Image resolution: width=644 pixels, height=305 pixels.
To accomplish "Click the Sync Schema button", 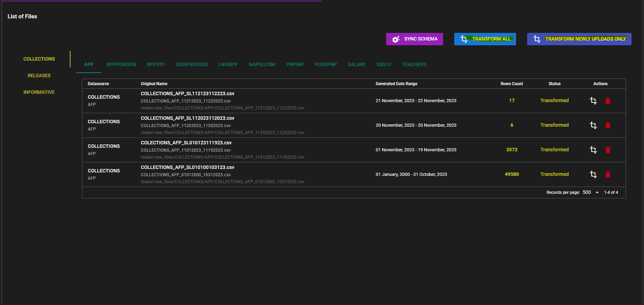I will tap(414, 39).
